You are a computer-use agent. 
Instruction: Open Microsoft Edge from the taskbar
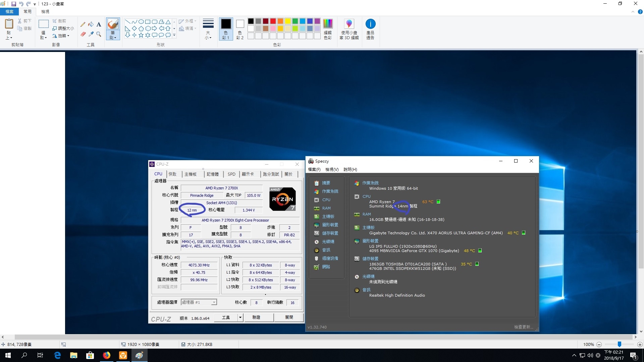click(x=57, y=355)
